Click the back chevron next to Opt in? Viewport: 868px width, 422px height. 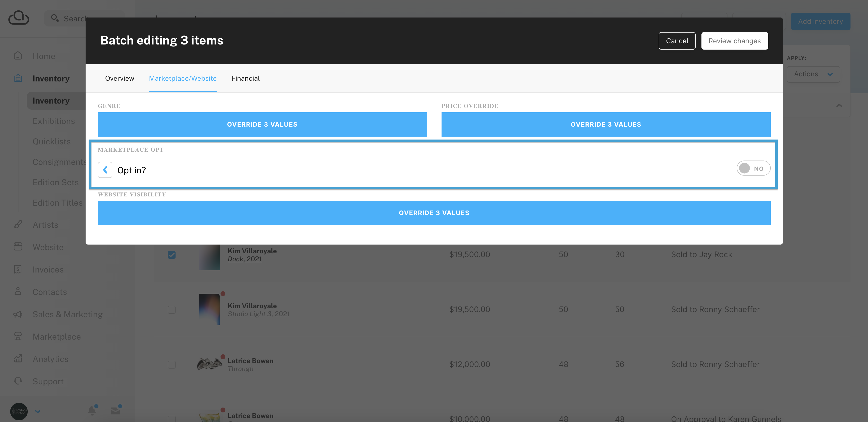pyautogui.click(x=105, y=170)
